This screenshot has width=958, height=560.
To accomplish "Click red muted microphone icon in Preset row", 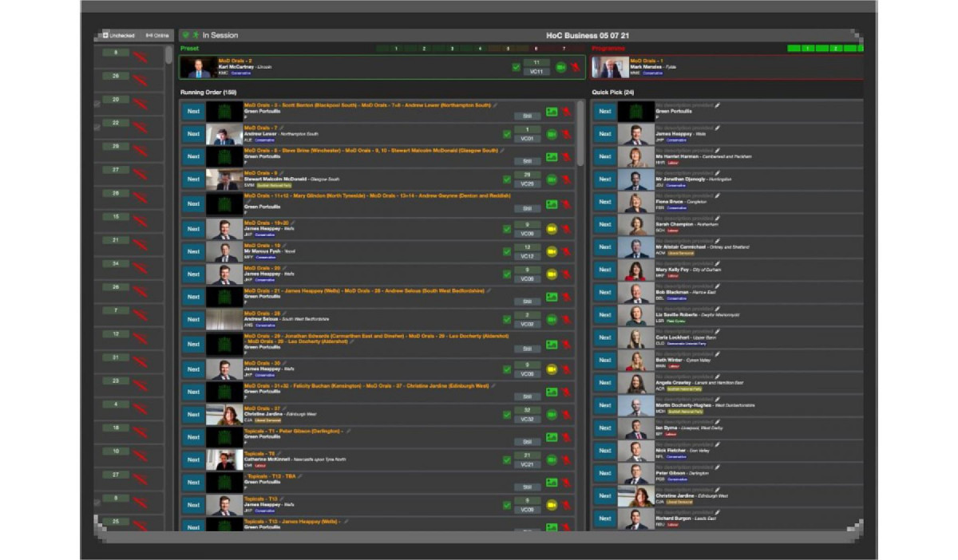I will (x=575, y=68).
